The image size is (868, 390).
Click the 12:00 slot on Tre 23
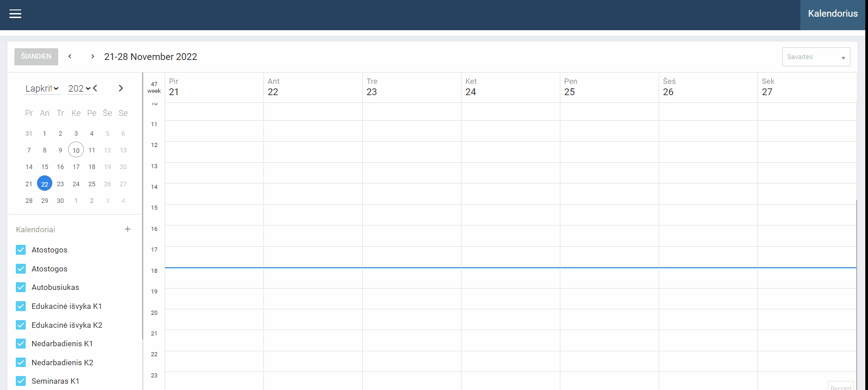click(411, 152)
